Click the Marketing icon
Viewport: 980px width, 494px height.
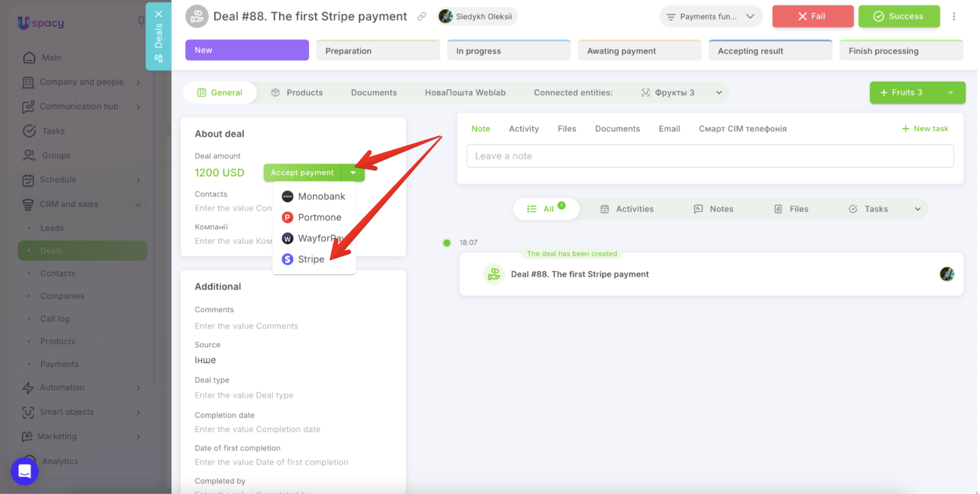(x=27, y=436)
